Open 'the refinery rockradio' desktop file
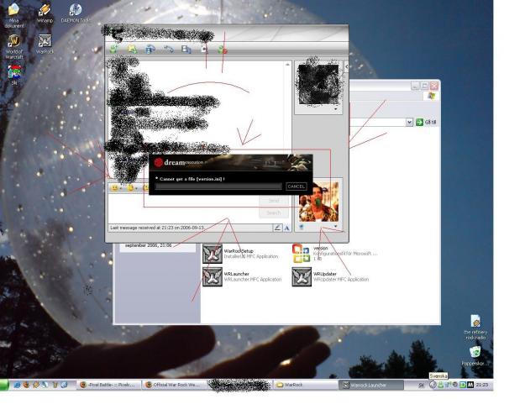 [x=475, y=328]
